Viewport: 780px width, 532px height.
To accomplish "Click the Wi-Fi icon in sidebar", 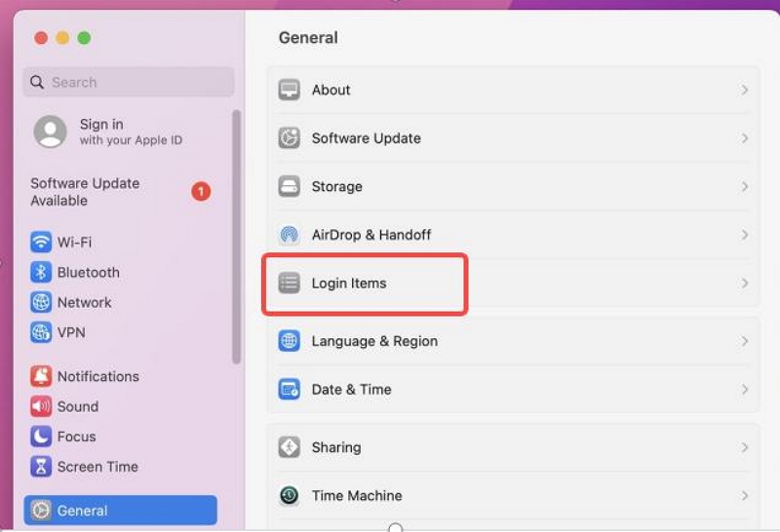I will point(41,243).
